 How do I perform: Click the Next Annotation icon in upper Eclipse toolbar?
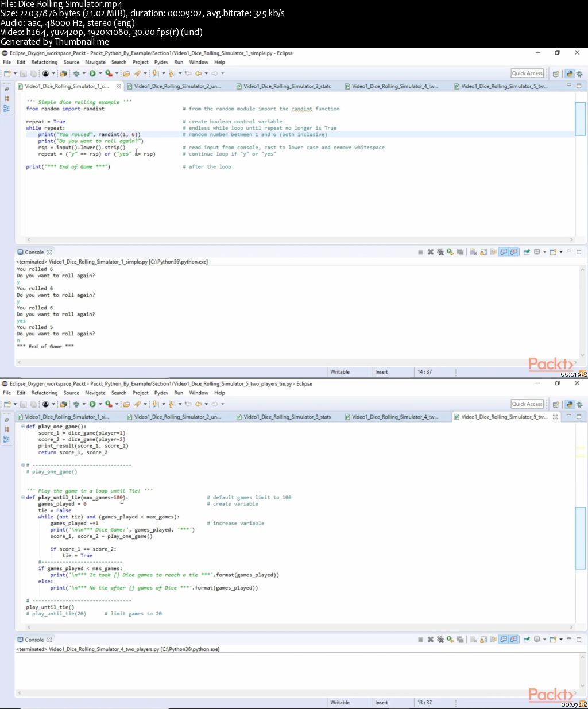coord(154,73)
